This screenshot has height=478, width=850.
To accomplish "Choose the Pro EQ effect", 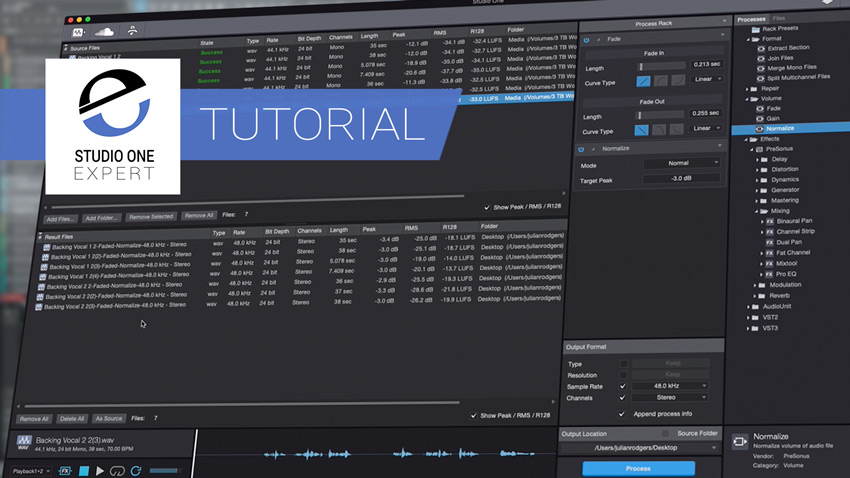I will [785, 274].
